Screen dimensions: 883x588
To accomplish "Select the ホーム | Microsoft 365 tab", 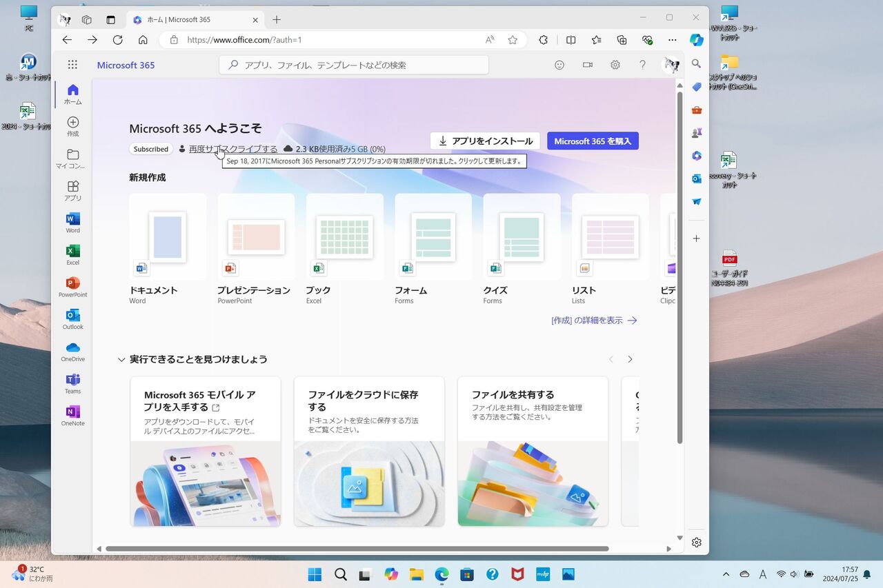I will coord(195,19).
